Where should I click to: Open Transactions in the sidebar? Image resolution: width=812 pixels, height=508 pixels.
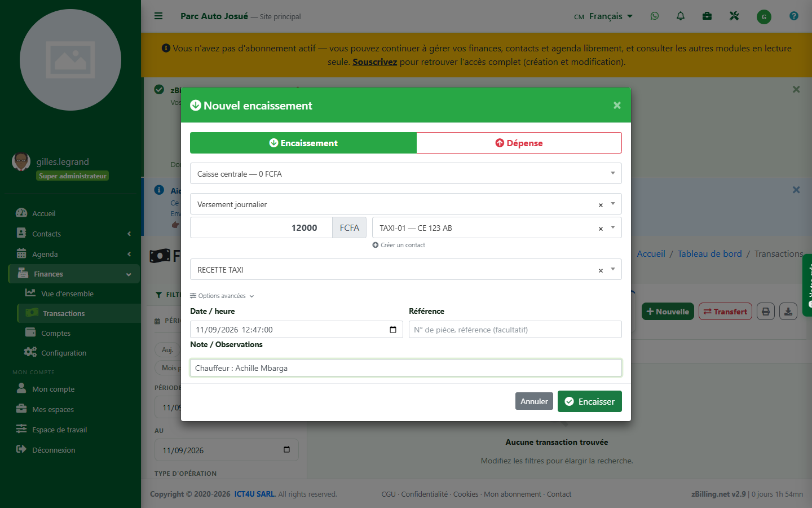coord(79,313)
